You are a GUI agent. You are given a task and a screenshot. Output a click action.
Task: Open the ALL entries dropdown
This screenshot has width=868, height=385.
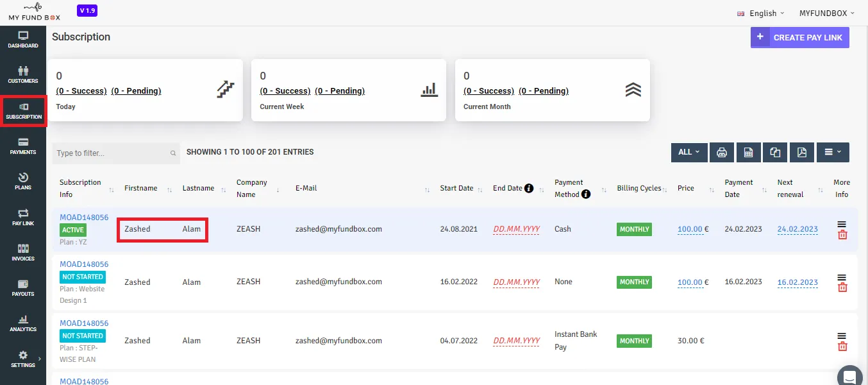689,152
